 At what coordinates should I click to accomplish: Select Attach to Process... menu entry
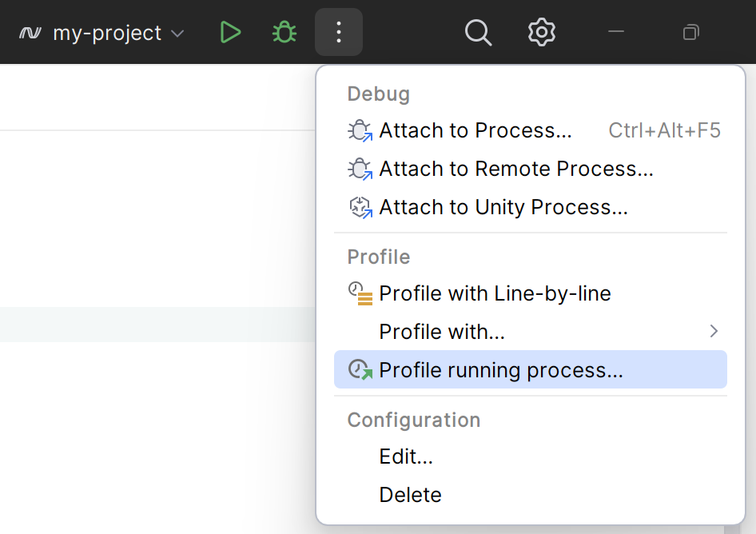click(475, 130)
